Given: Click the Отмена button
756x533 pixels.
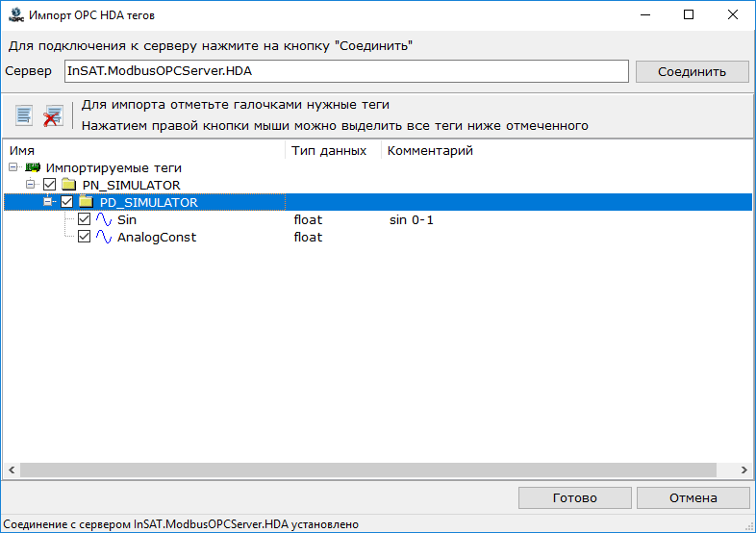Looking at the screenshot, I should 693,497.
